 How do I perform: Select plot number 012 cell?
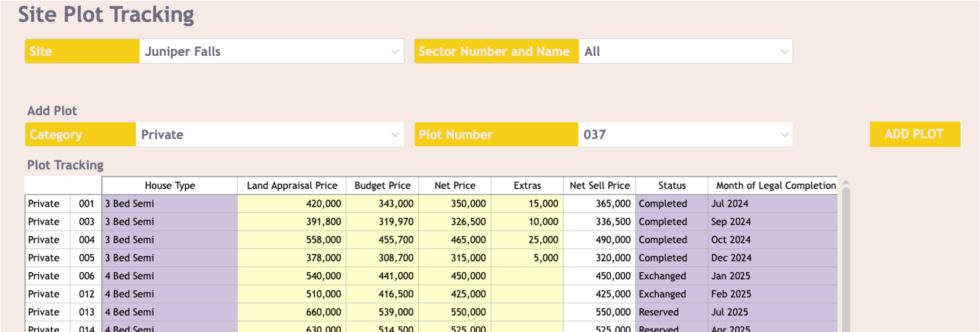(86, 294)
